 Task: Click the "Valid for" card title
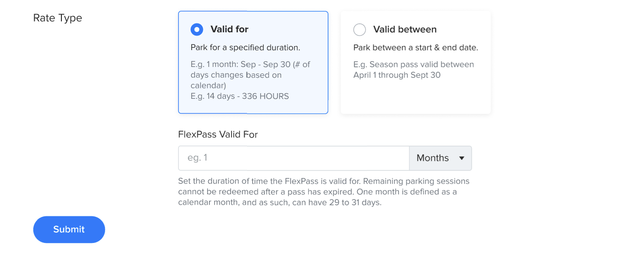229,29
